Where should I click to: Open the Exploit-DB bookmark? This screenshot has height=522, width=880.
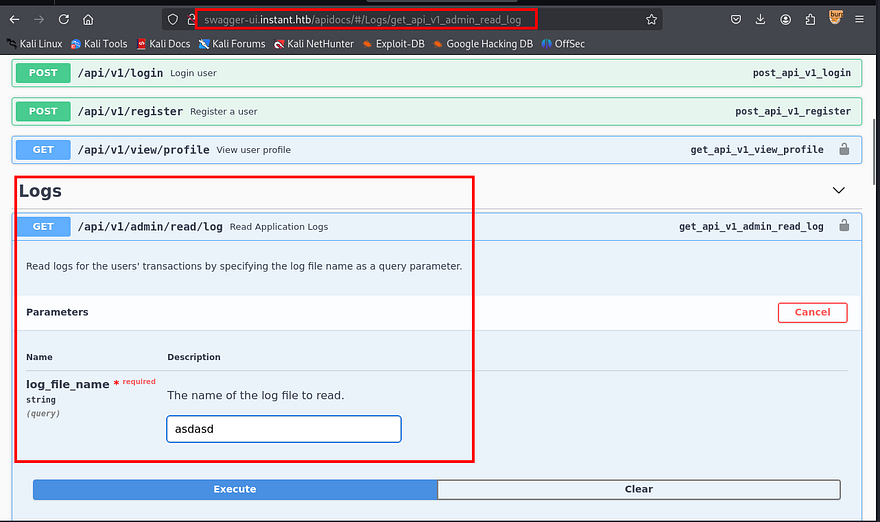click(393, 44)
